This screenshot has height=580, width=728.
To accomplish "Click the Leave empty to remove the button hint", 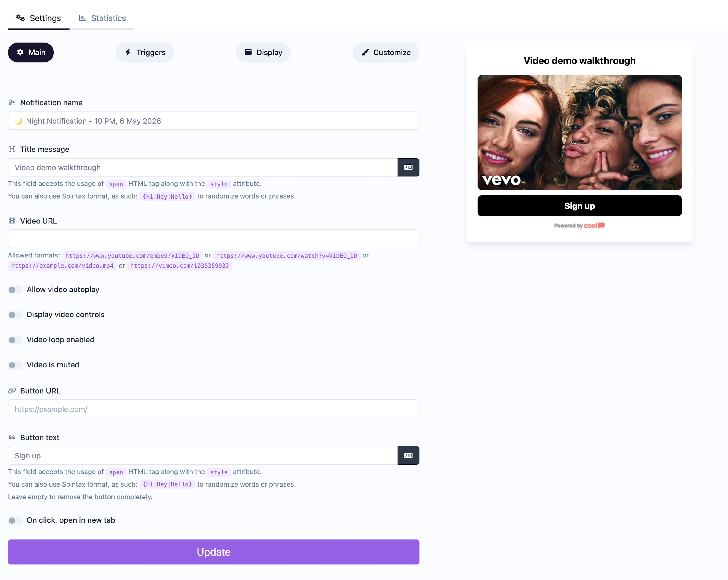I will tap(80, 497).
